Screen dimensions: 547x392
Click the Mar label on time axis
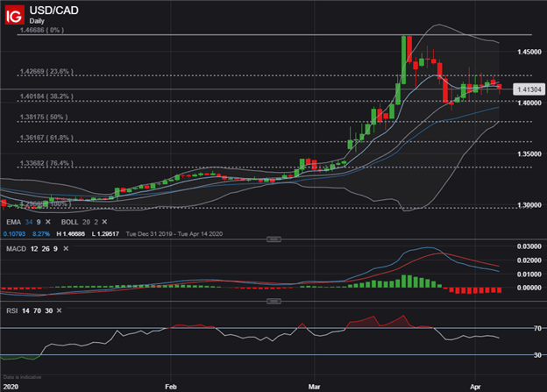(315, 387)
